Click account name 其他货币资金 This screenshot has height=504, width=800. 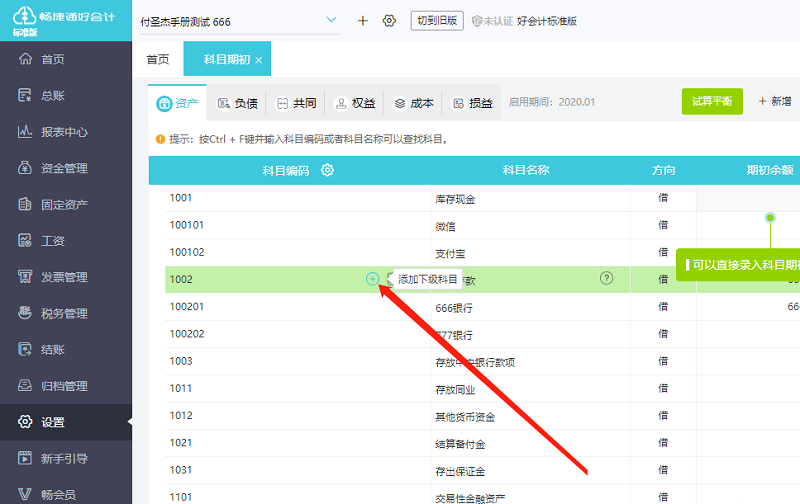click(x=465, y=417)
